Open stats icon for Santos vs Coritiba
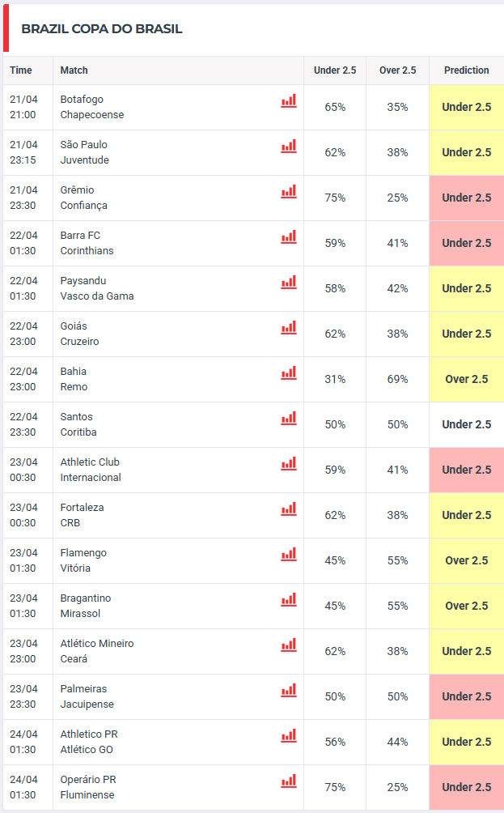Screen dimensions: 504x813 tap(289, 419)
